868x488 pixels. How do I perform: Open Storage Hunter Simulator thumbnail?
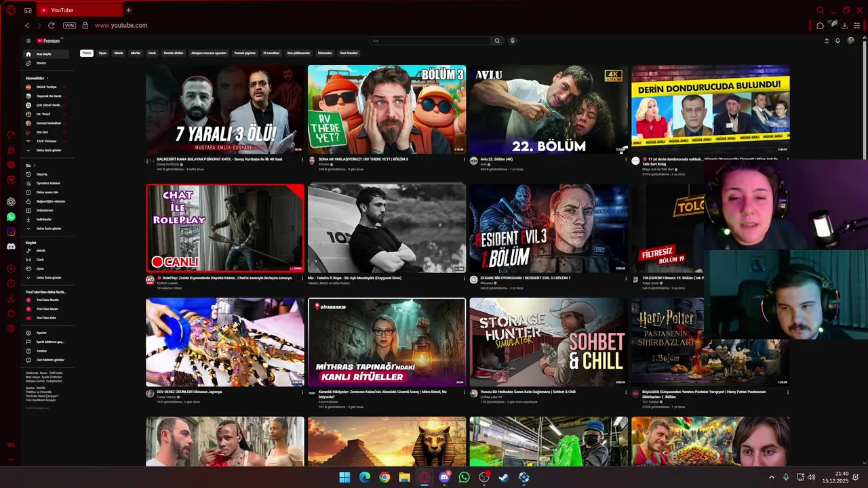(x=549, y=342)
